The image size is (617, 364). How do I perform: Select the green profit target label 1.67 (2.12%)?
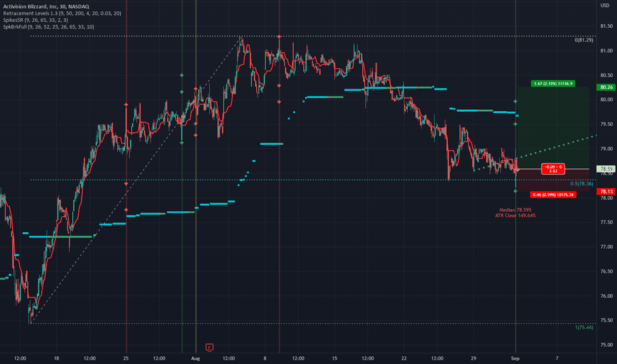tap(553, 83)
